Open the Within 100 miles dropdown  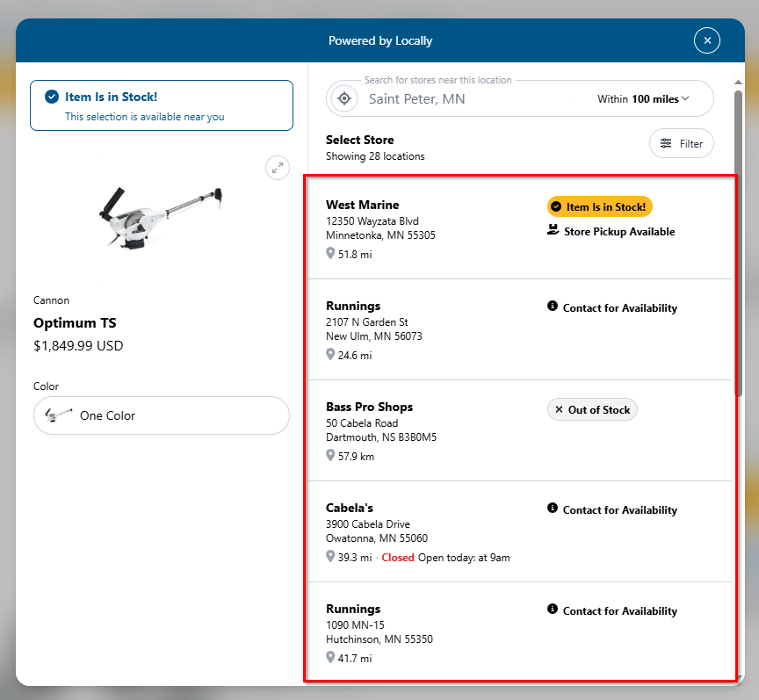click(x=643, y=99)
